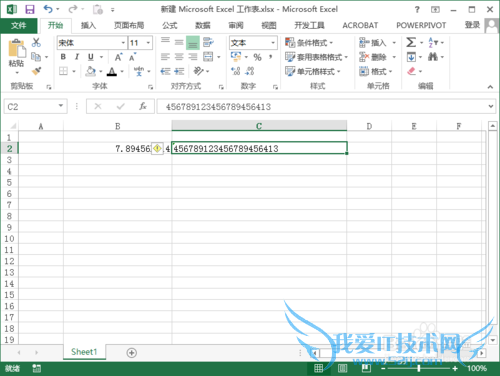This screenshot has width=500, height=376.
Task: Decrease decimal places
Action: [x=250, y=71]
